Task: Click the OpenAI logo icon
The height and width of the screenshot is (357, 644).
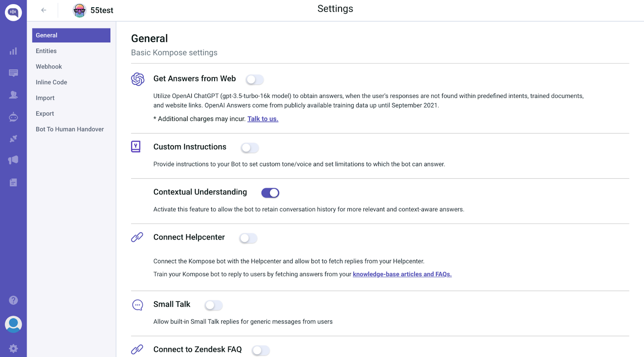Action: coord(138,79)
